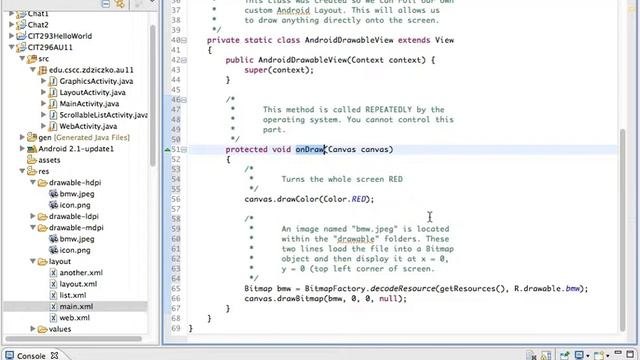This screenshot has width=640, height=360.
Task: Select GraphicsActivity.java in the tree
Action: 96,81
